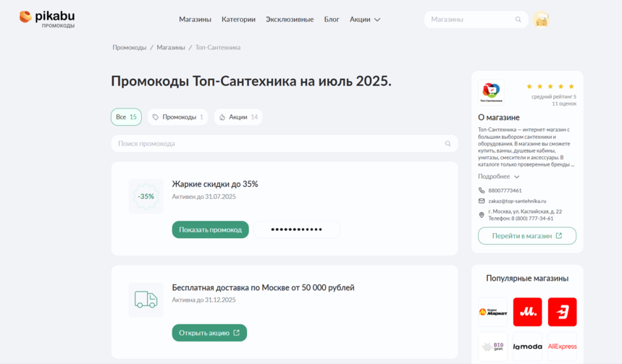Image resolution: width=622 pixels, height=364 pixels.
Task: Open Магазины in the top navigation
Action: tap(195, 20)
